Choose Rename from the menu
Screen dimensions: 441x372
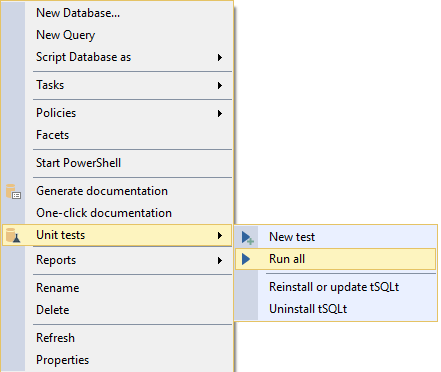(117, 288)
